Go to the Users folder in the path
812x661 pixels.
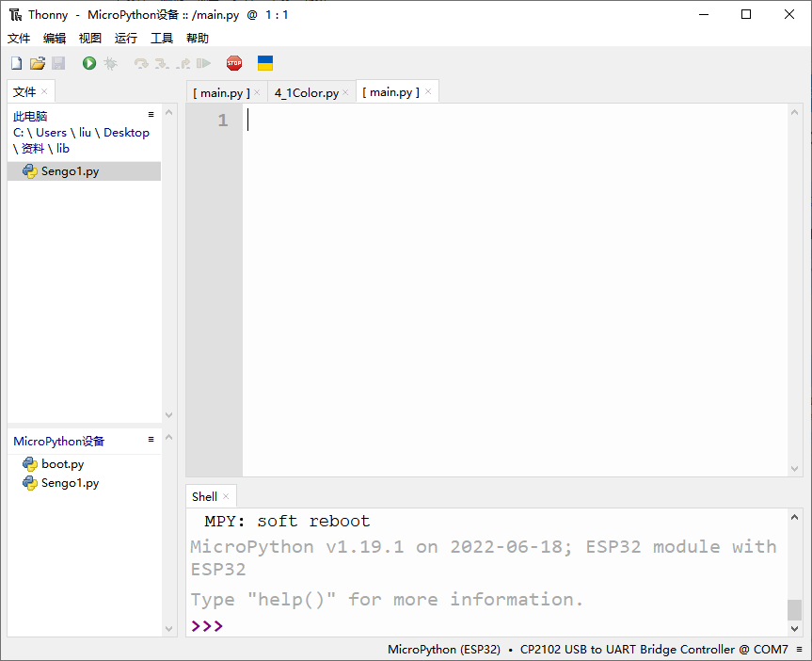(51, 133)
